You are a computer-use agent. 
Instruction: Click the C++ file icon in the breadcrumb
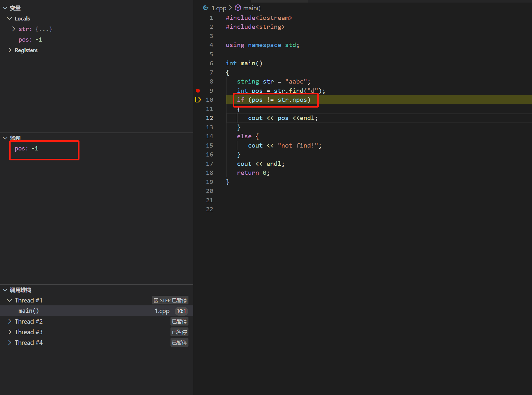click(205, 8)
